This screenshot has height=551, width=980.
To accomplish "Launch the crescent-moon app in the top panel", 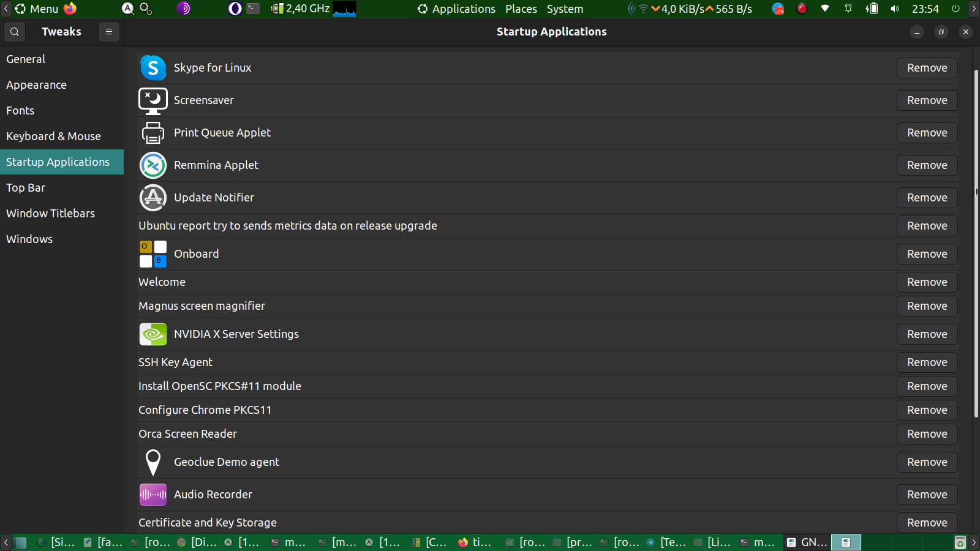I will pos(235,9).
